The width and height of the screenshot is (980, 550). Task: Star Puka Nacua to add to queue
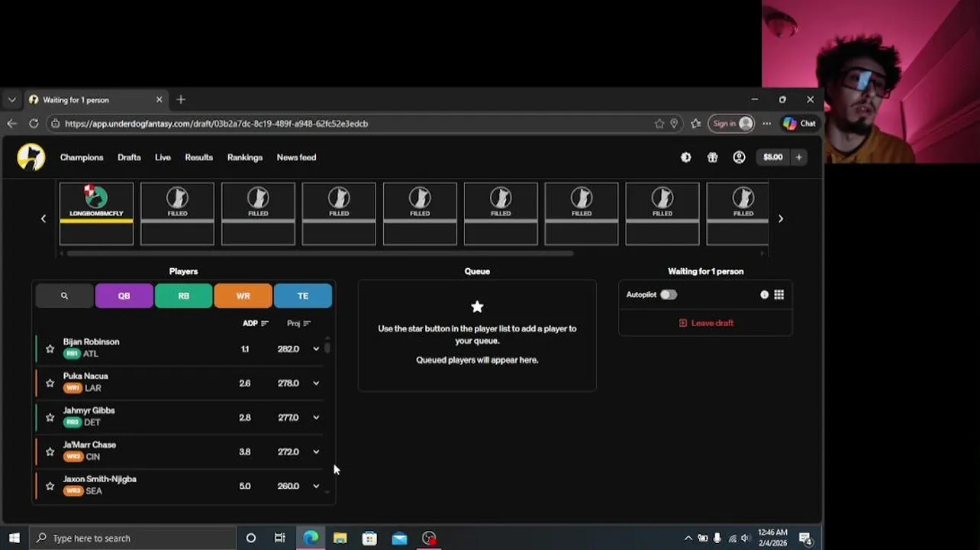click(50, 383)
